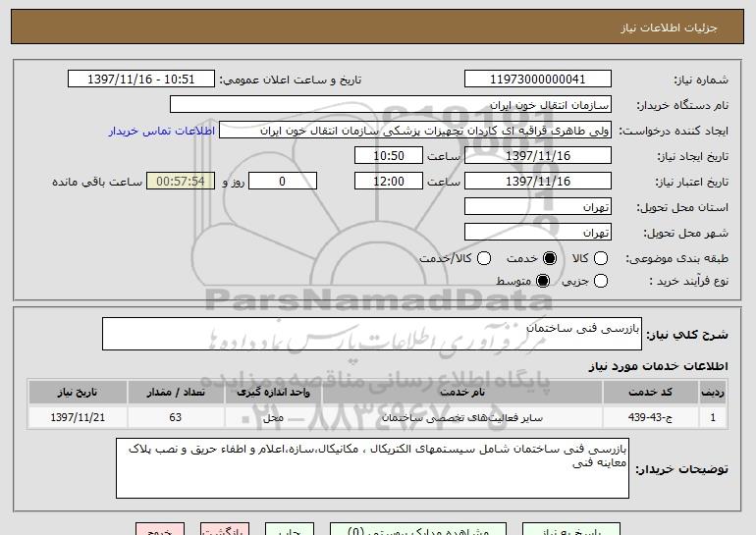Click cell سایر فعالیت‌های تخصصی ساختمان

pos(462,417)
